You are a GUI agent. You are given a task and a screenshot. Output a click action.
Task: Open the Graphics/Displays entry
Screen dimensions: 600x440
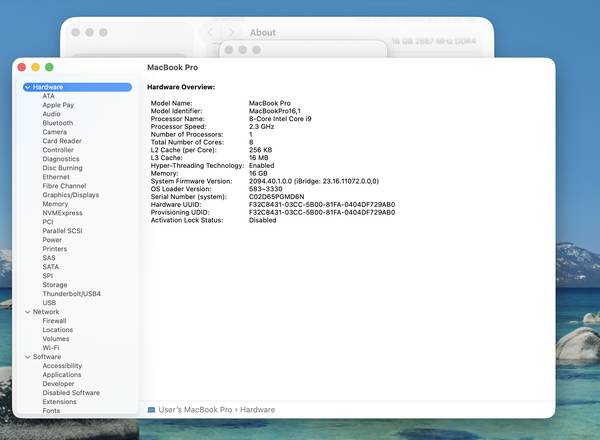(x=70, y=195)
